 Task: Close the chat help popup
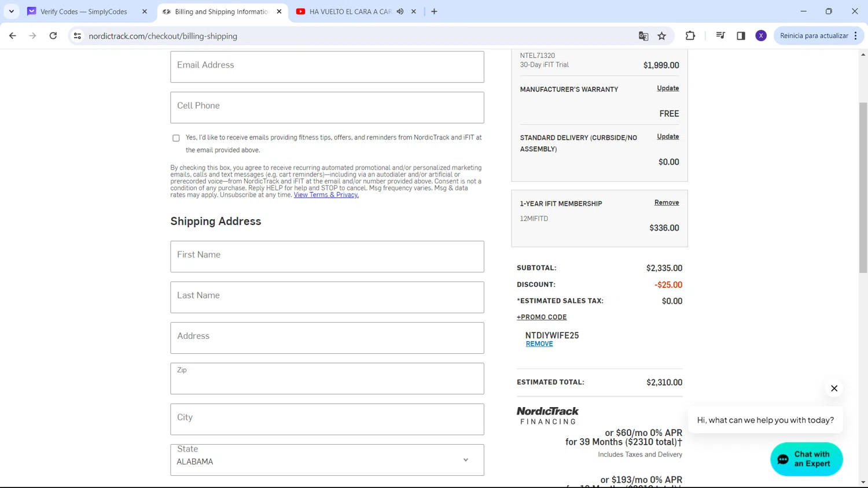pos(834,388)
